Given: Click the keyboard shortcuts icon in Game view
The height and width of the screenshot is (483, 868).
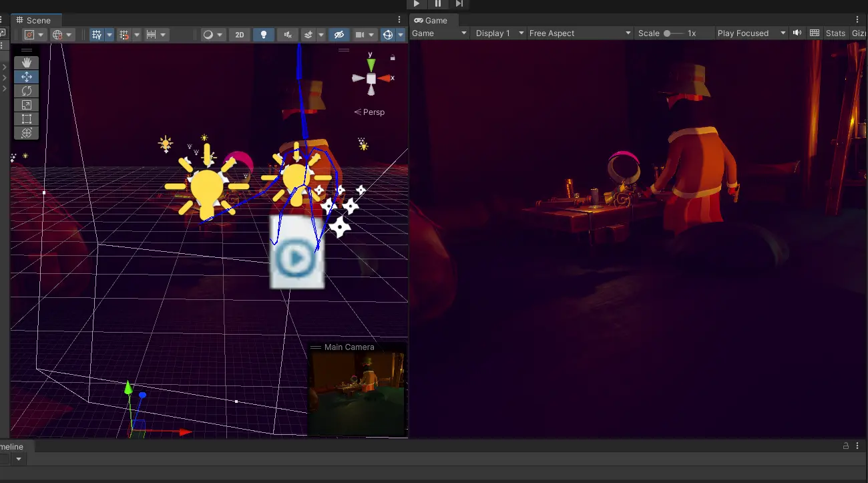Looking at the screenshot, I should pos(815,33).
